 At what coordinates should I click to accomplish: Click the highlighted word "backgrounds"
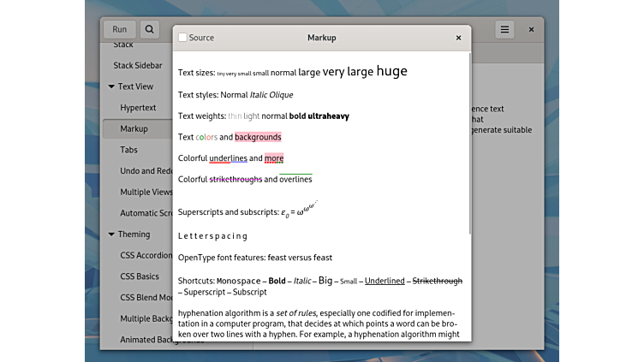tap(258, 137)
